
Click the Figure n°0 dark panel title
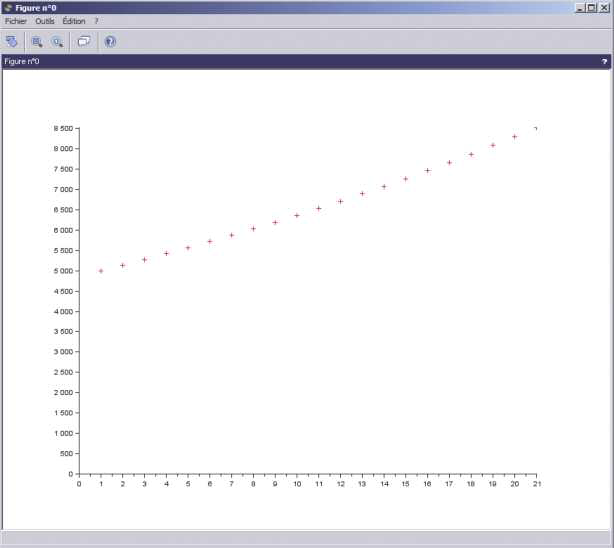click(x=22, y=62)
